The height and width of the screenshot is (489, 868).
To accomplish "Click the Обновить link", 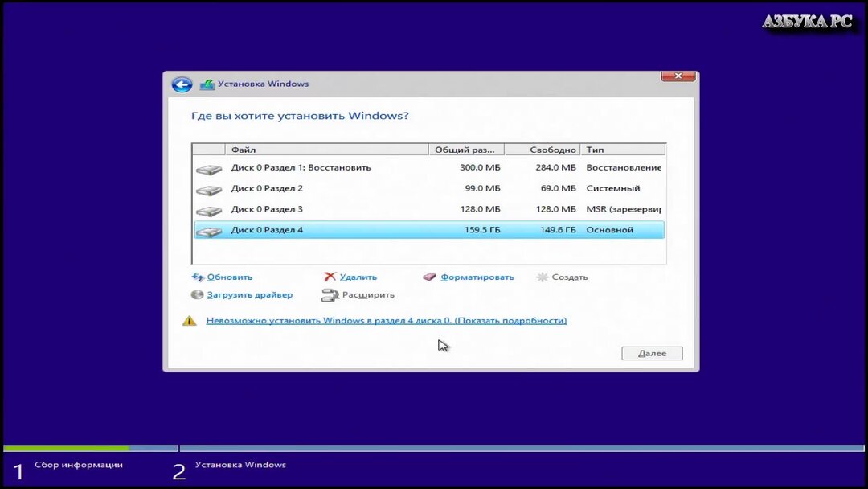I will point(230,277).
